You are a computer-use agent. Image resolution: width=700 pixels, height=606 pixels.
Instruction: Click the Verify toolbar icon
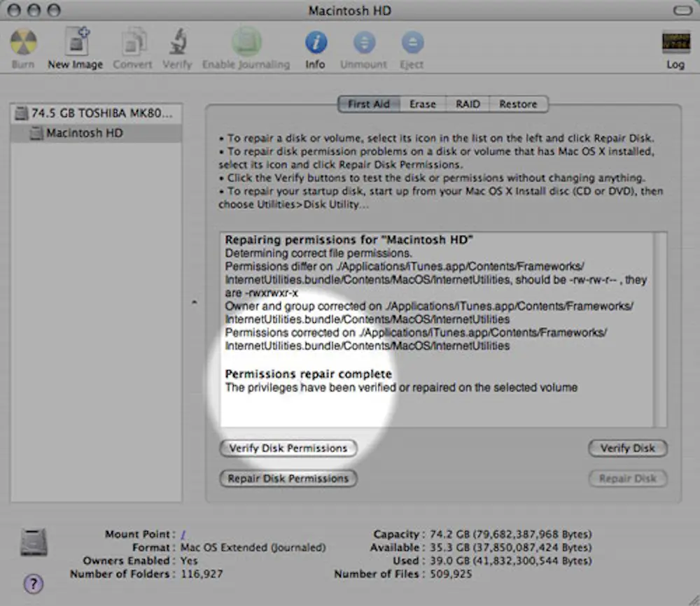point(177,42)
